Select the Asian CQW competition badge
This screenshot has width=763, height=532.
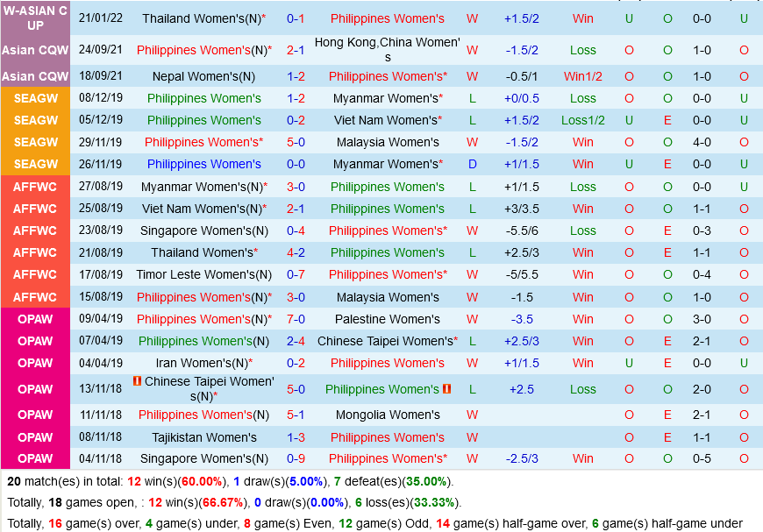click(x=35, y=50)
